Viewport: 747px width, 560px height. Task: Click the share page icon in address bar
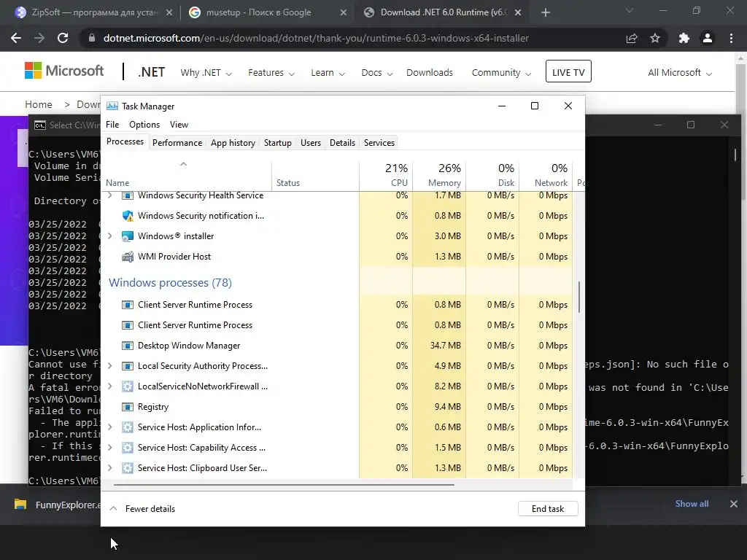pyautogui.click(x=632, y=39)
